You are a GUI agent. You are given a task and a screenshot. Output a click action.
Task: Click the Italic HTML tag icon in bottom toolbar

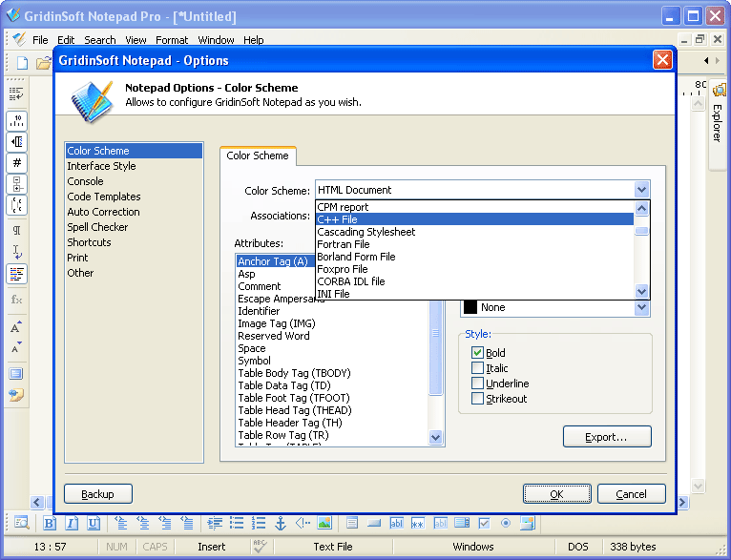click(x=72, y=523)
